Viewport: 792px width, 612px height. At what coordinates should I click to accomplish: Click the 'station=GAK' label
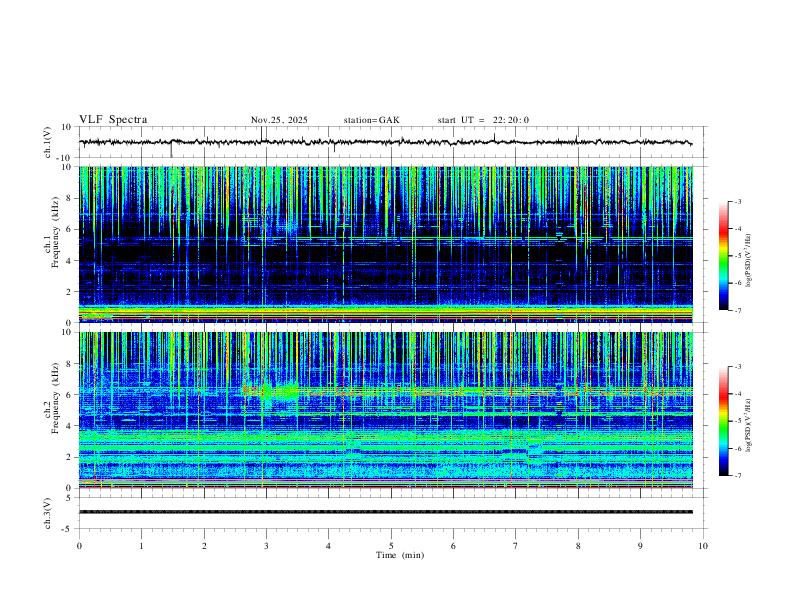coord(371,120)
